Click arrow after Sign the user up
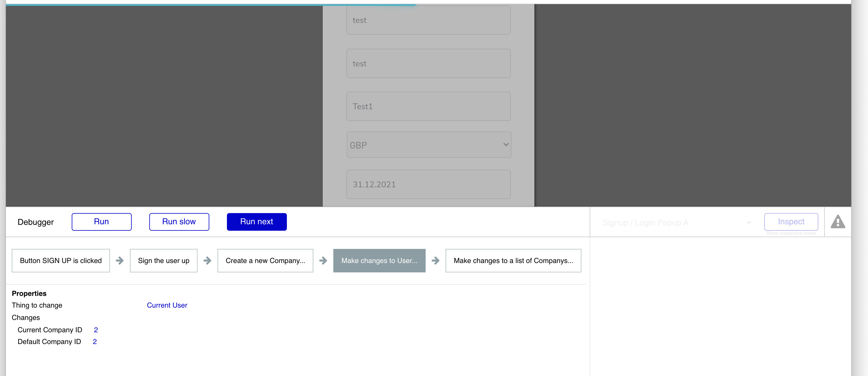Image resolution: width=868 pixels, height=376 pixels. (207, 261)
